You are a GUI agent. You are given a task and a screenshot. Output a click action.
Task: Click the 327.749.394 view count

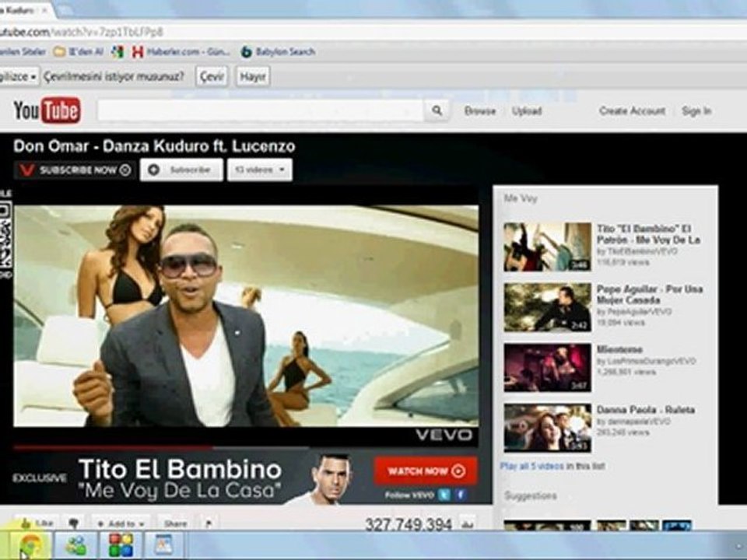409,524
